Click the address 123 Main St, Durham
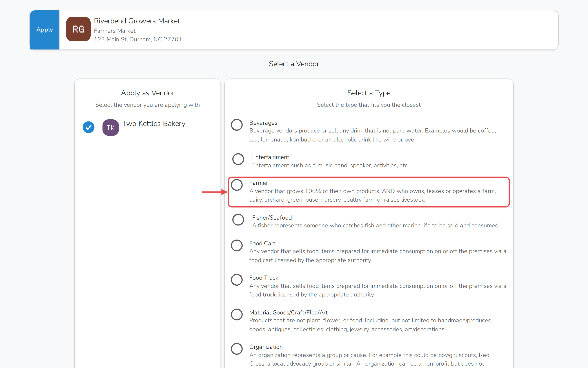The image size is (588, 368). (138, 39)
